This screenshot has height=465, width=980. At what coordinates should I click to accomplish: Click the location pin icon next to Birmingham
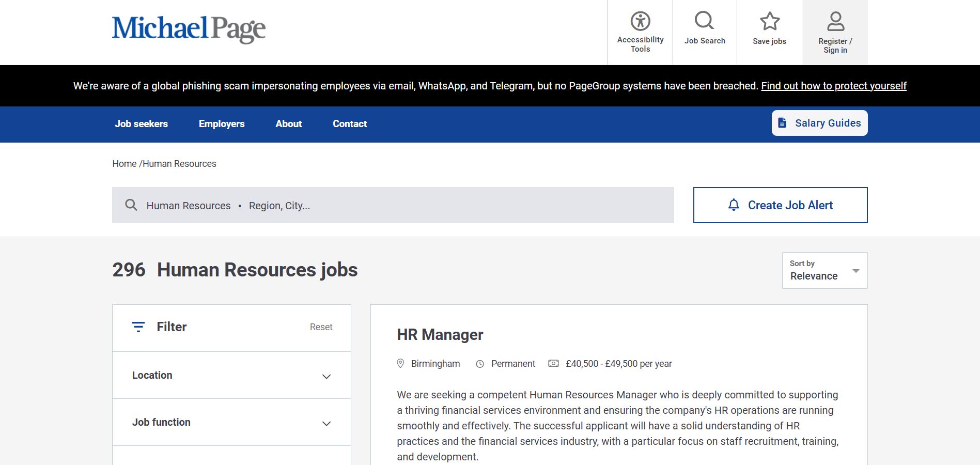[400, 363]
